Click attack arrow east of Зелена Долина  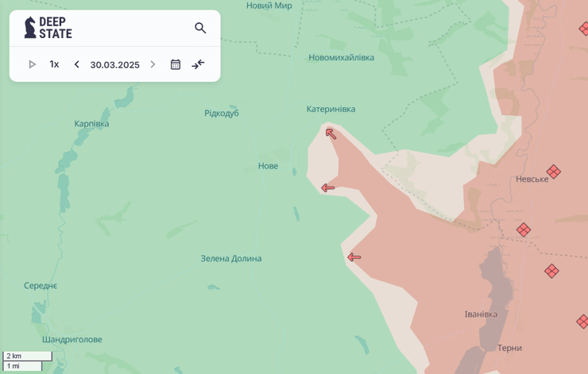[354, 257]
